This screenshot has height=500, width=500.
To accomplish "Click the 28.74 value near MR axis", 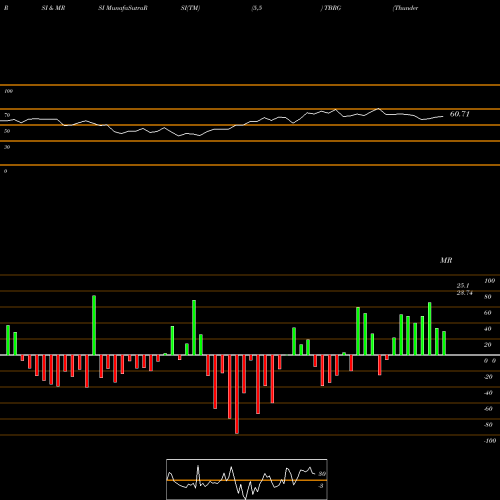I will tap(465, 293).
